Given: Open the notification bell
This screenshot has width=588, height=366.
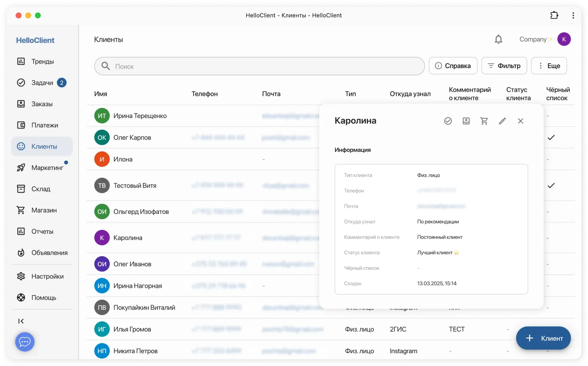Looking at the screenshot, I should pos(498,39).
